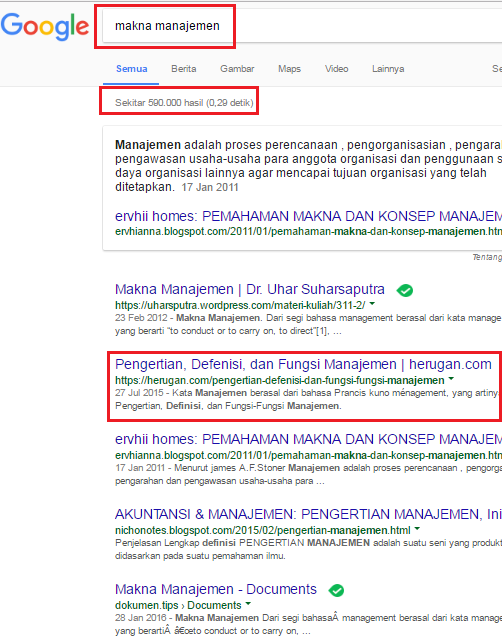The height and width of the screenshot is (641, 502).
Task: Click the dokumen.tips › Documents breadcrumb
Action: (178, 605)
